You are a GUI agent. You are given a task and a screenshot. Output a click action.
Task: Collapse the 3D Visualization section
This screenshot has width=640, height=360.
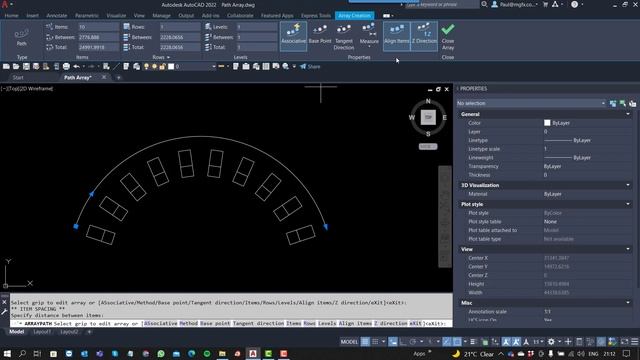[628, 185]
